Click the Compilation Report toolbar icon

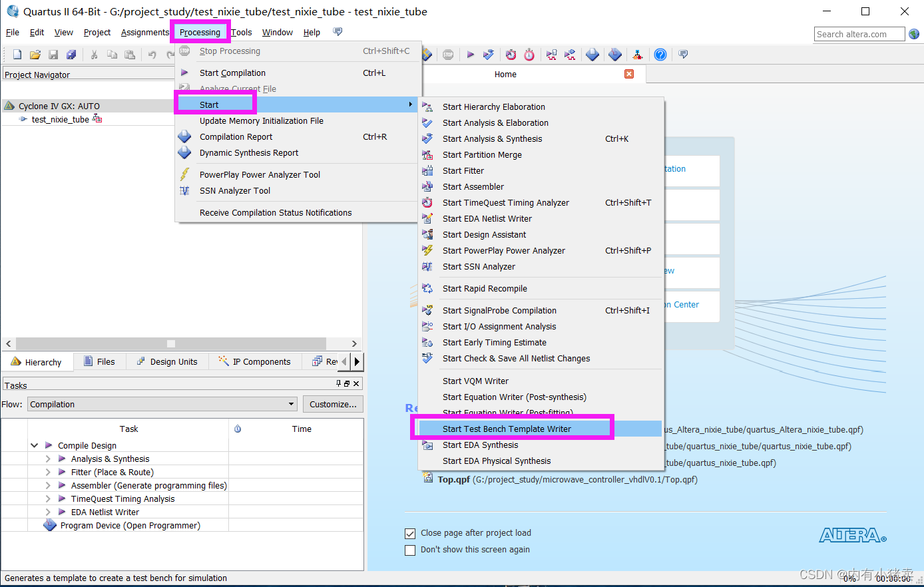click(592, 55)
